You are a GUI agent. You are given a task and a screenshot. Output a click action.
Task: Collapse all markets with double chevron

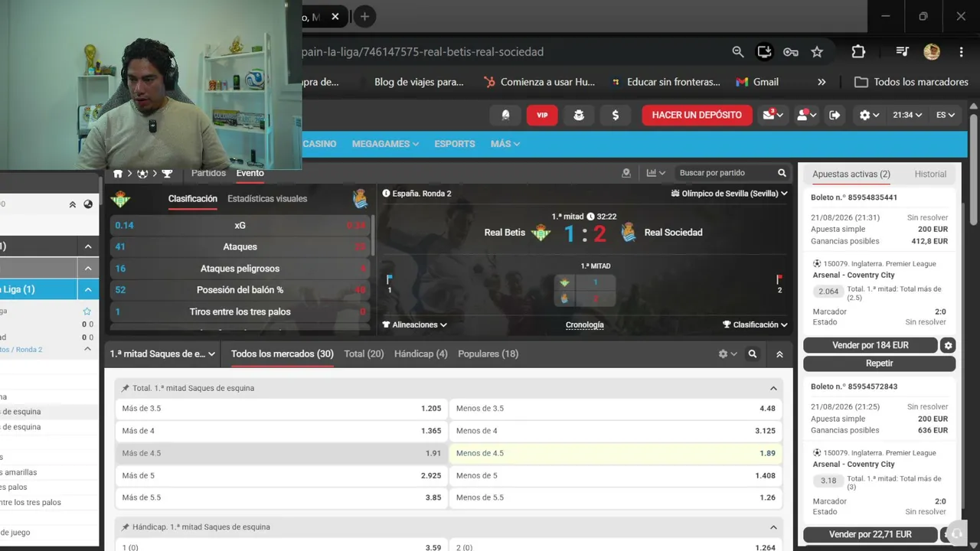pos(779,354)
